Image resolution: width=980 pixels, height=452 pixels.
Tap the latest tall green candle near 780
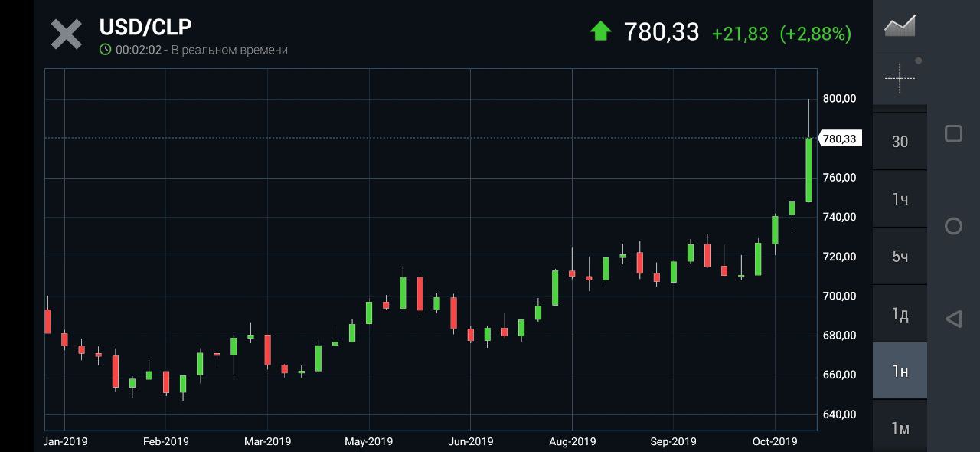click(809, 170)
